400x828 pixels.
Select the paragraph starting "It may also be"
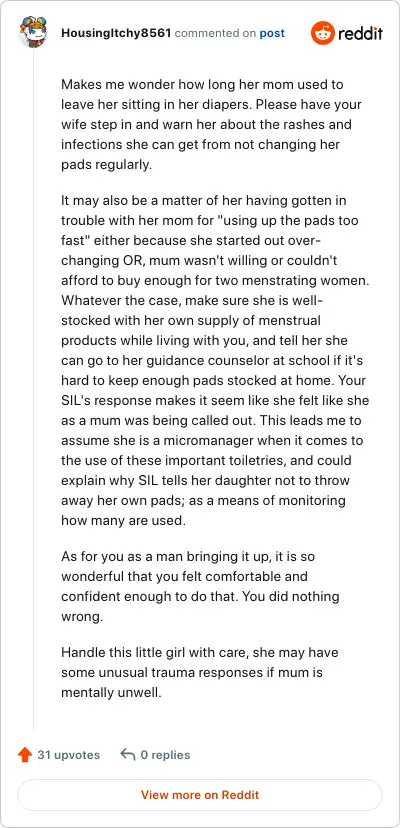click(x=215, y=361)
